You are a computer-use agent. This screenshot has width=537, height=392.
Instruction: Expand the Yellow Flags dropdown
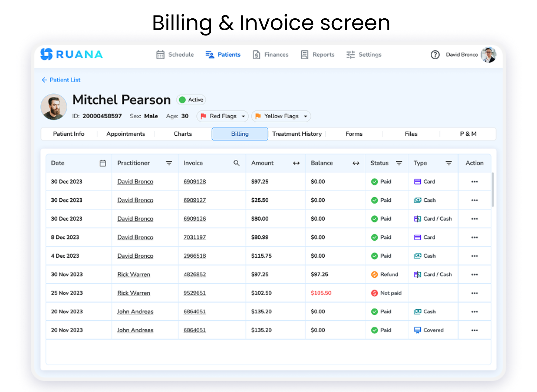click(281, 116)
